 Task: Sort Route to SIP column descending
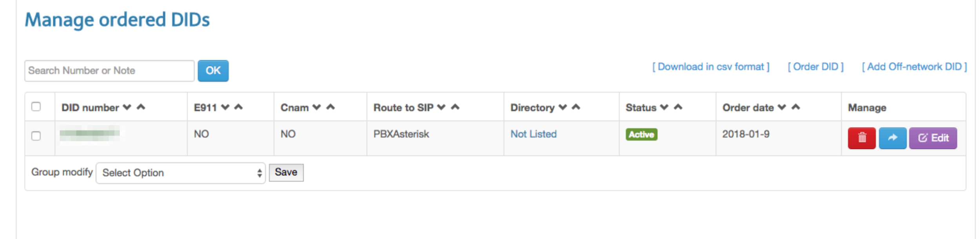coord(441,107)
